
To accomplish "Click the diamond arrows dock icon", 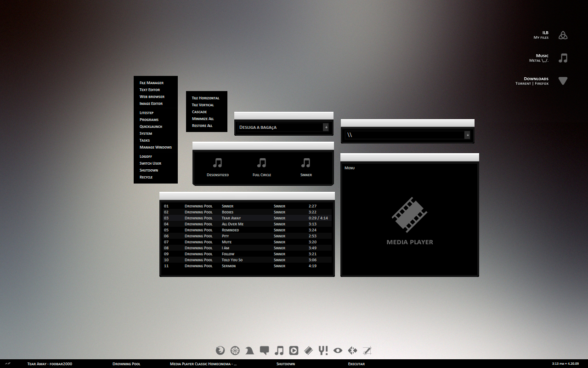I will [352, 351].
